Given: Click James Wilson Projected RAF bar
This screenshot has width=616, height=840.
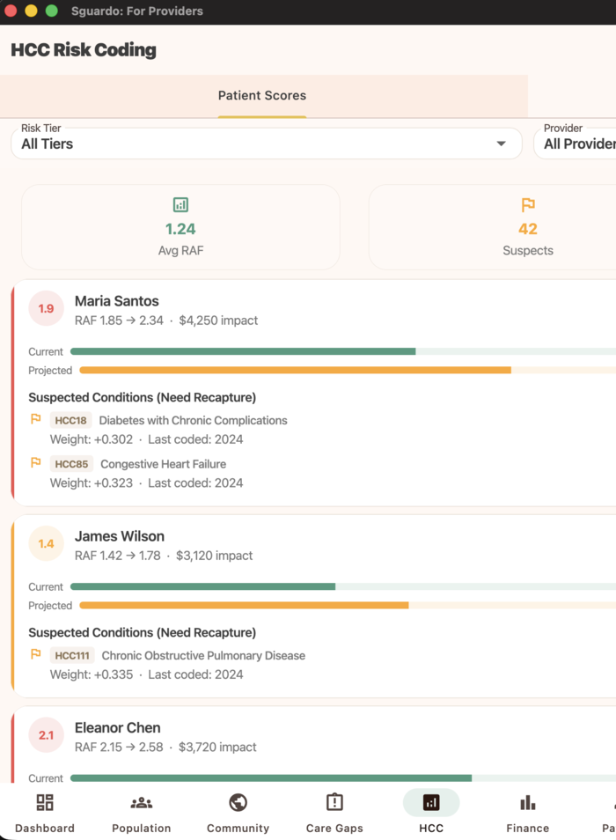Looking at the screenshot, I should (348, 606).
